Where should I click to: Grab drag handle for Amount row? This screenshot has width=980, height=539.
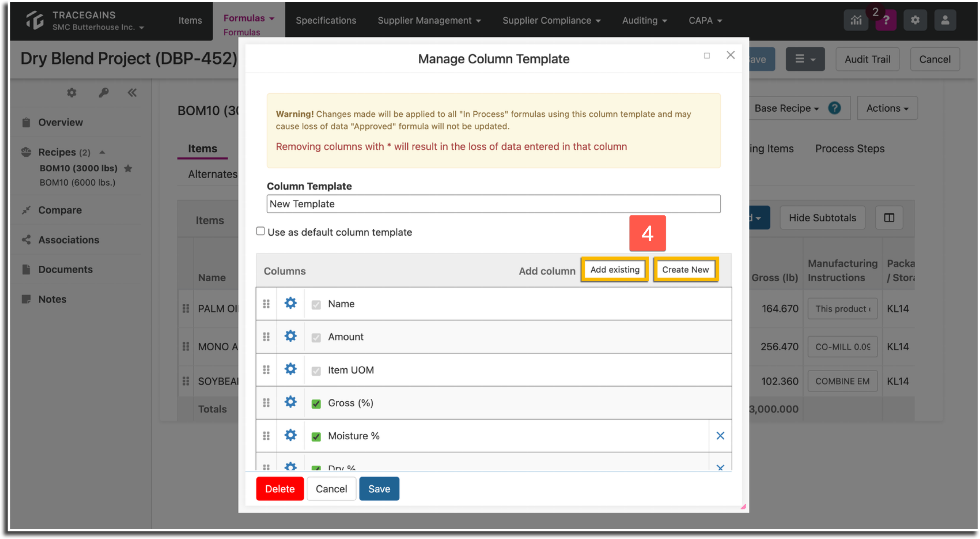266,337
